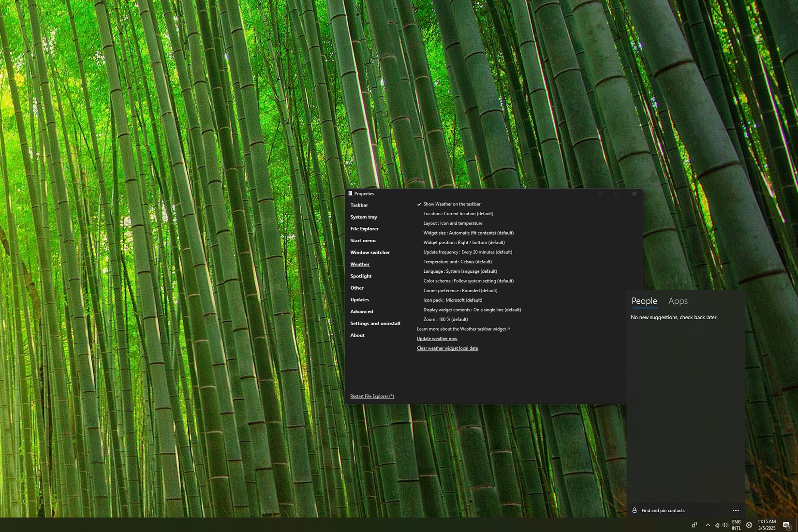Click the ellipsis icon in the People flyout

point(736,510)
